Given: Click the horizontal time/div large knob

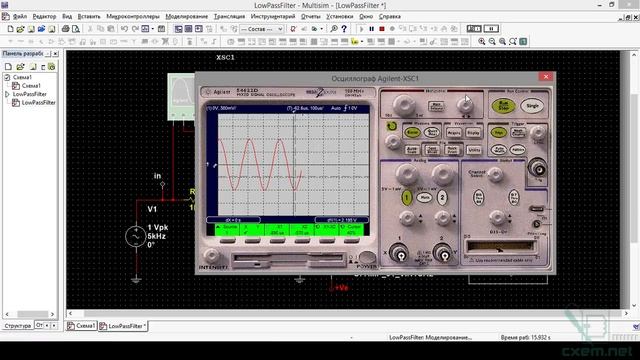Looking at the screenshot, I should click(x=404, y=105).
